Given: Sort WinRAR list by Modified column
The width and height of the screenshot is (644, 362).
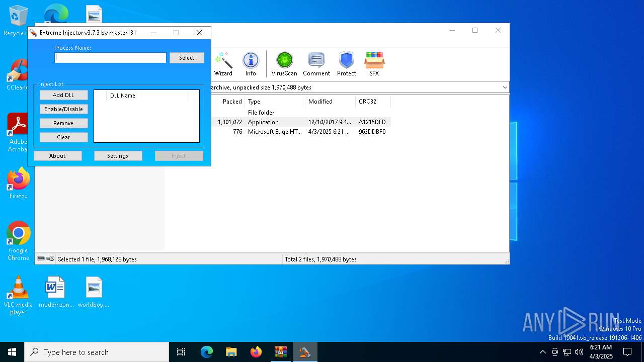Looking at the screenshot, I should coord(330,102).
